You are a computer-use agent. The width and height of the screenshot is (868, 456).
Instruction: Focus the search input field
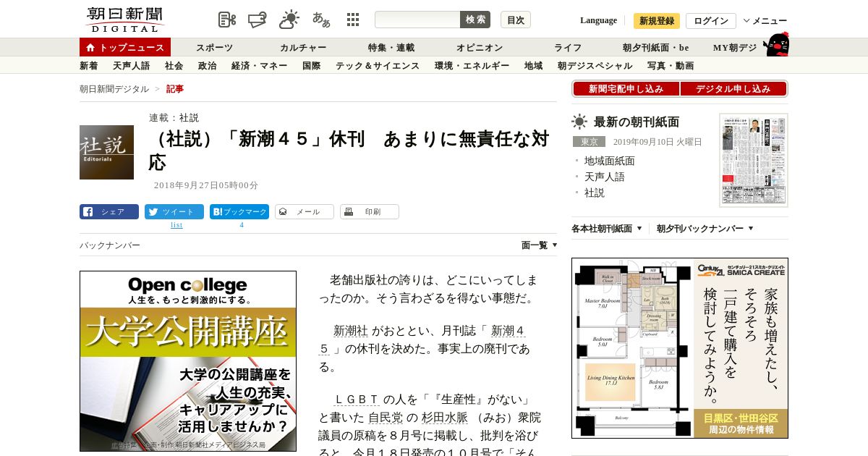(x=417, y=20)
